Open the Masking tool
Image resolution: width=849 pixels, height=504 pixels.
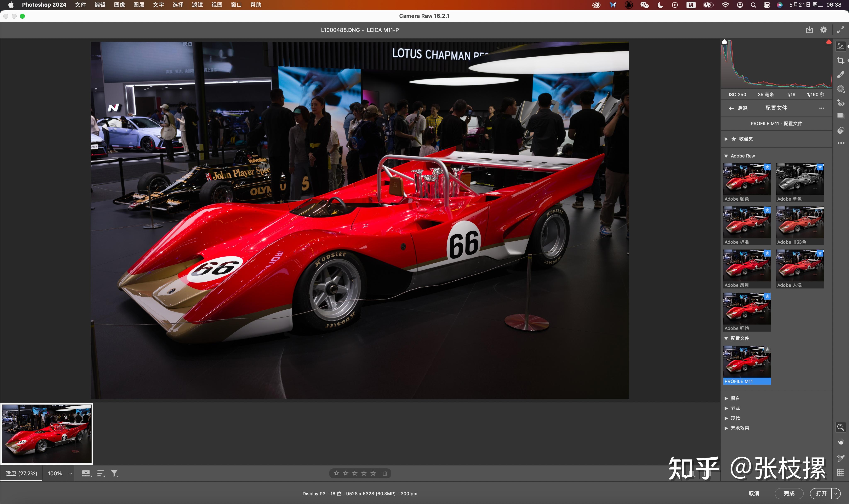(x=841, y=89)
